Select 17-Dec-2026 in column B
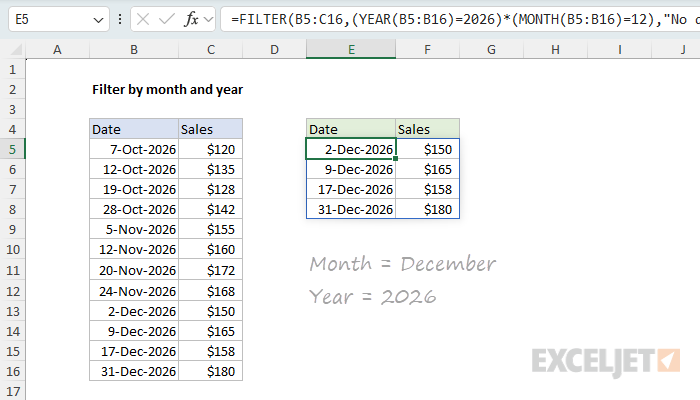 coord(134,351)
